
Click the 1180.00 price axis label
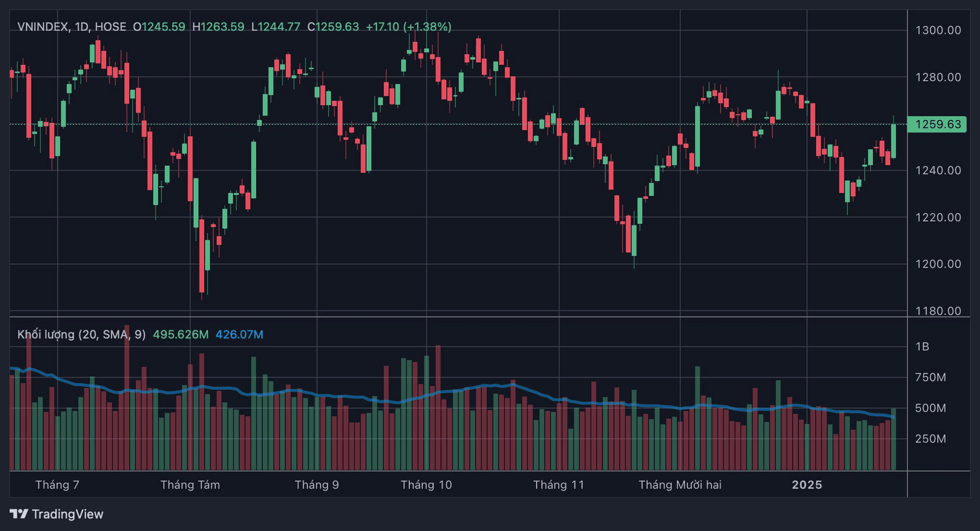coord(938,311)
